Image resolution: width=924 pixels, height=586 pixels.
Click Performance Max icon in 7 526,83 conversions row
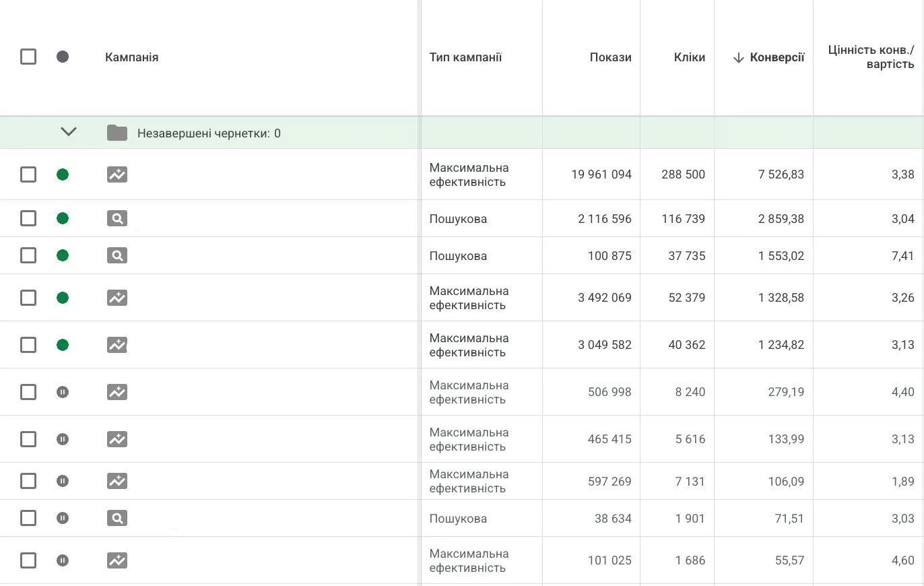(x=117, y=174)
